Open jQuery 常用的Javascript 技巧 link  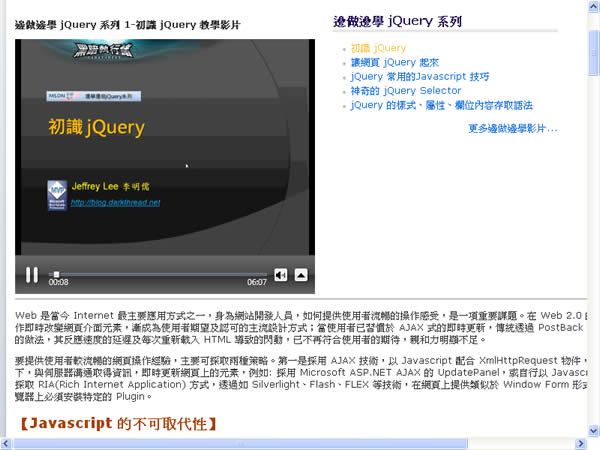[420, 76]
